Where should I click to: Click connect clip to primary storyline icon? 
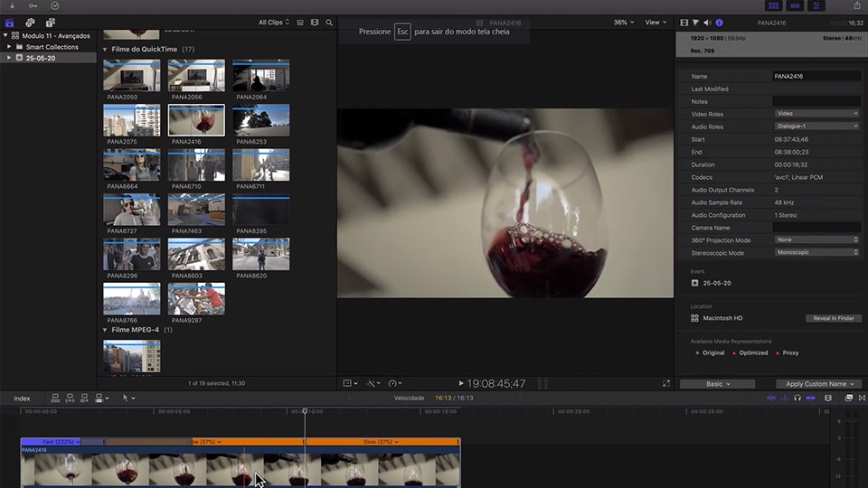tap(55, 398)
